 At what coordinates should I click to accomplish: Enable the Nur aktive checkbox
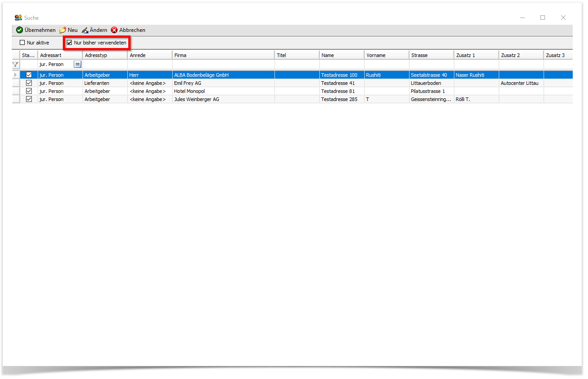point(22,43)
